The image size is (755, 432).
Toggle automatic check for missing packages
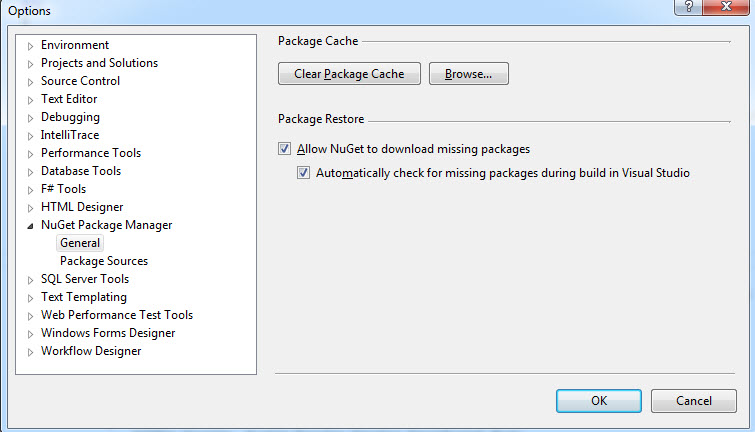pos(303,172)
